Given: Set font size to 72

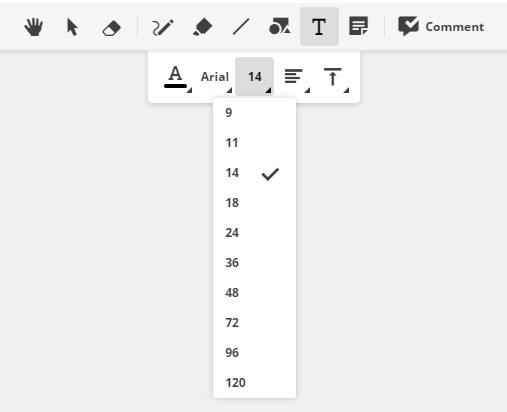Looking at the screenshot, I should 254,323.
